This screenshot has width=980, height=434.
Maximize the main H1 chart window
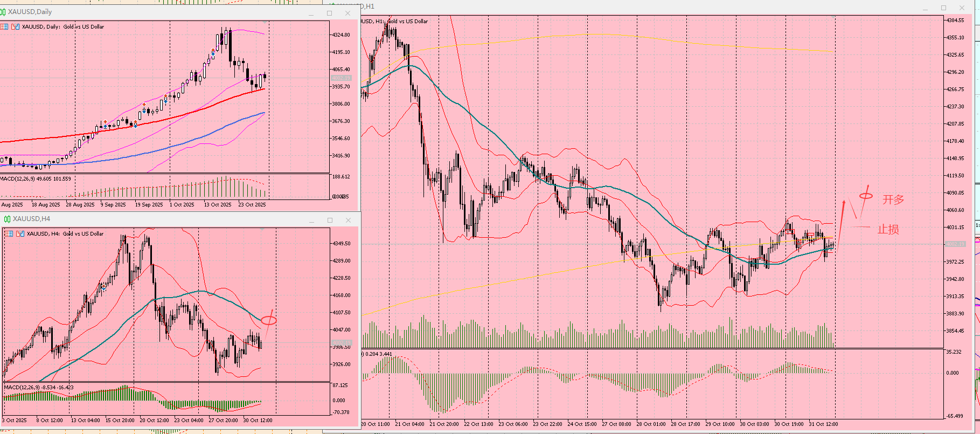943,8
